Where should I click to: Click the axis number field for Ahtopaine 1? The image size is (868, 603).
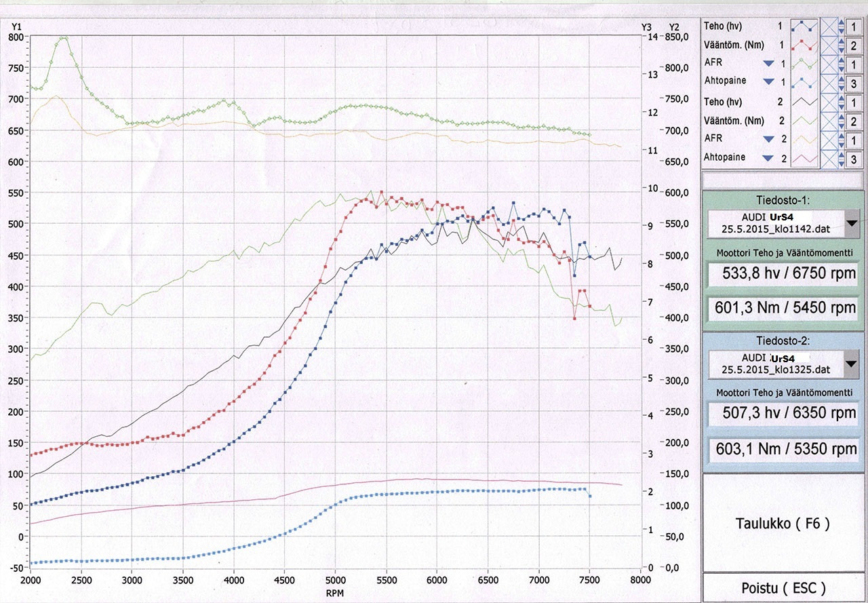pyautogui.click(x=855, y=83)
